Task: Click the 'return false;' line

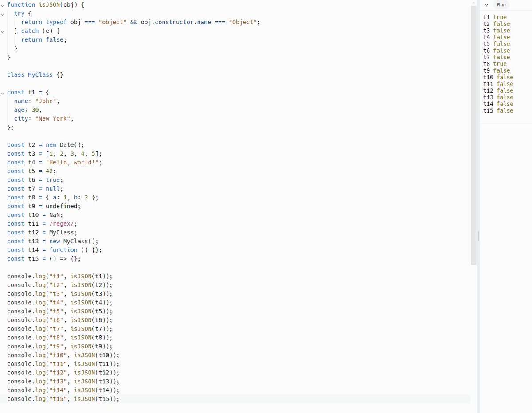Action: pyautogui.click(x=44, y=39)
